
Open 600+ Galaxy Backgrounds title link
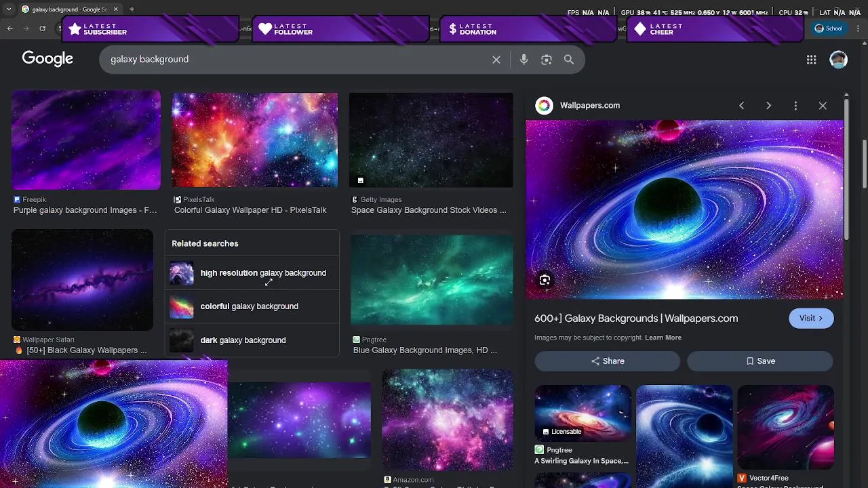coord(636,319)
